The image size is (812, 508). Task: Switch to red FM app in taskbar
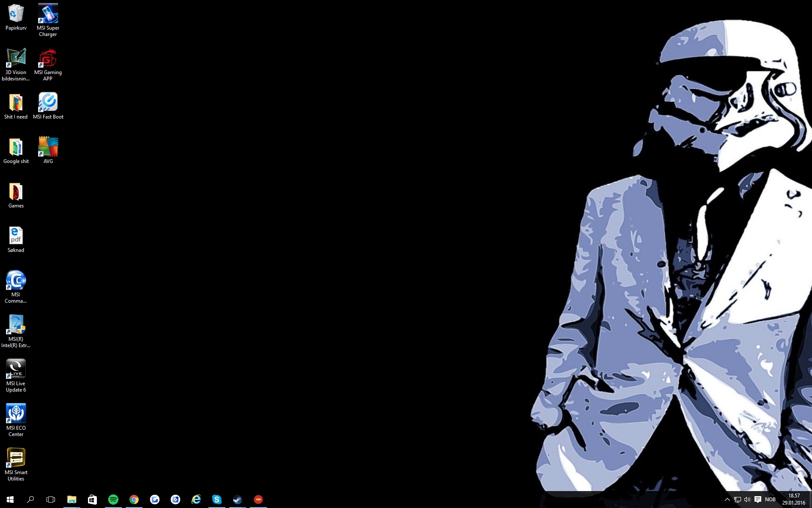(258, 500)
